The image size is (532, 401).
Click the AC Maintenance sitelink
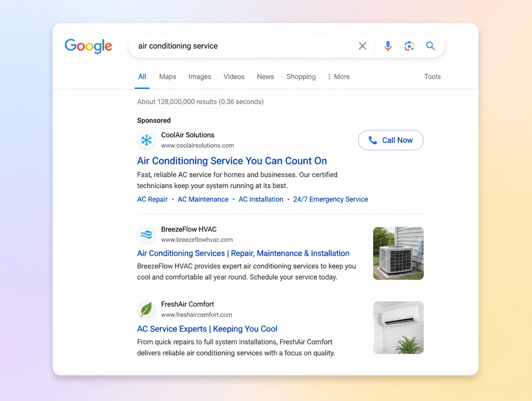(203, 199)
